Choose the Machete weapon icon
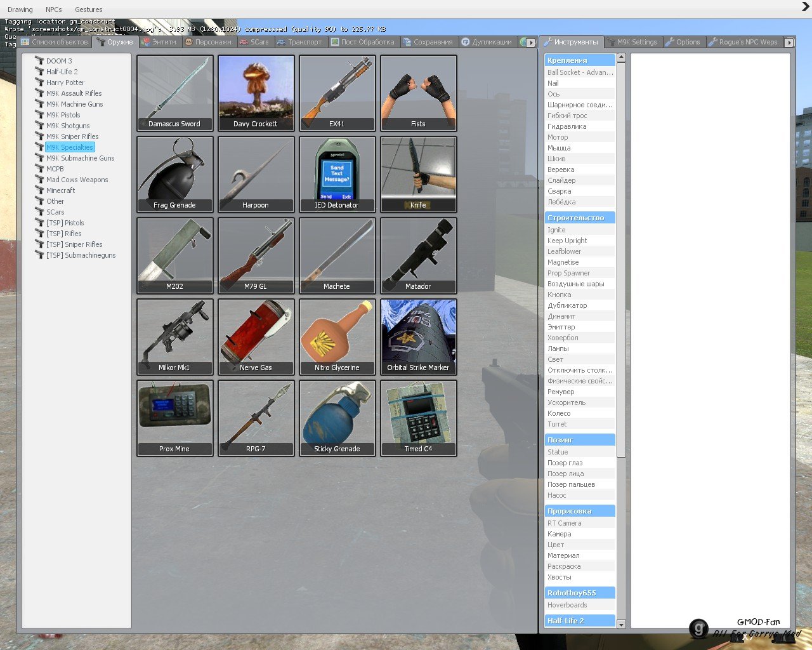Screen dimensions: 812x650 [337, 256]
